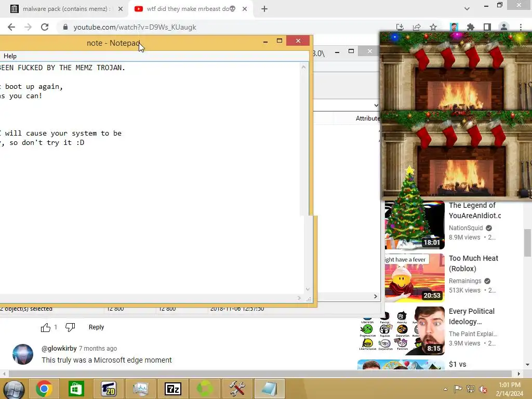Click 7-Zip horizontal scroll right arrow

click(x=375, y=296)
